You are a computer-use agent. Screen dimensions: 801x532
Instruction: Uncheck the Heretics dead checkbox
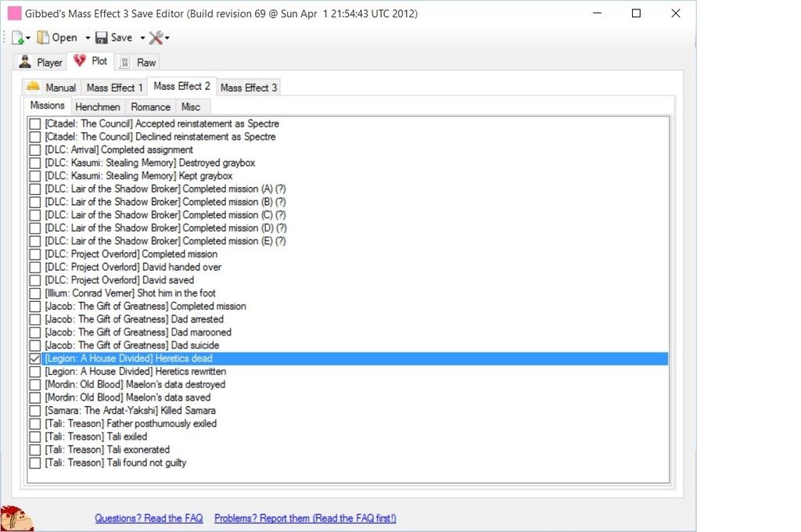coord(35,358)
